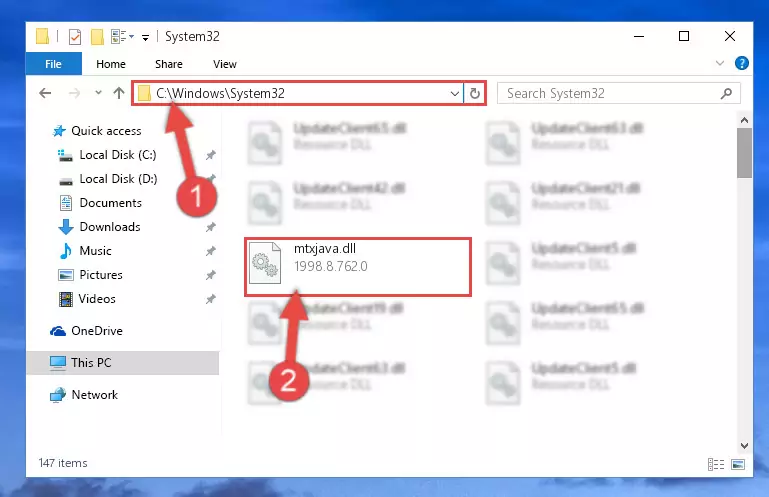Click the vertical scrollbar thumb
This screenshot has width=769, height=497.
(x=744, y=153)
